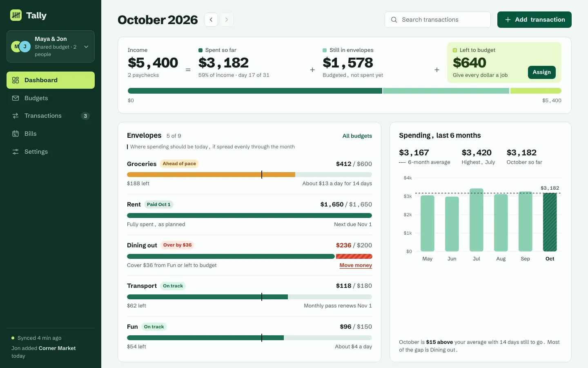Click the M J avatar pair

[21, 47]
